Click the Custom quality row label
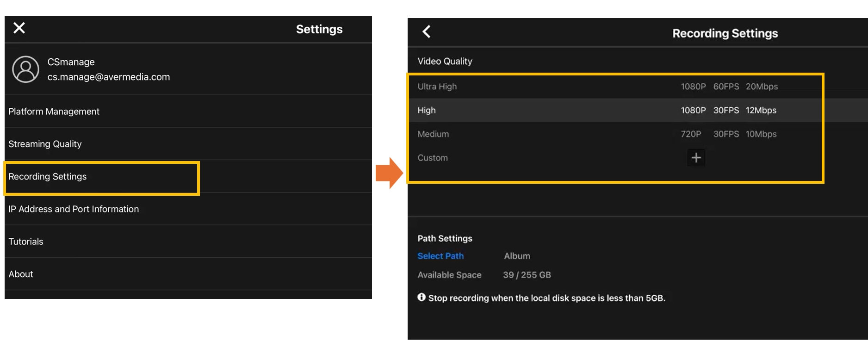The image size is (868, 354). 433,158
